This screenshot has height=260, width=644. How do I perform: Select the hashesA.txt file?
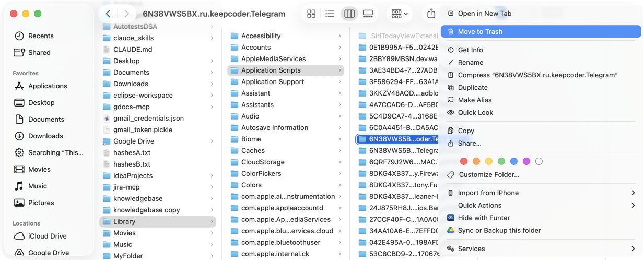pos(158,153)
